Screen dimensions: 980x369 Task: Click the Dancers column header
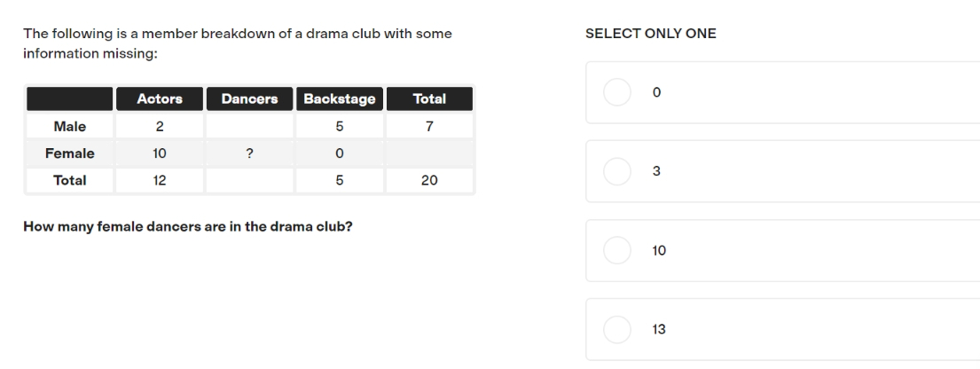249,98
